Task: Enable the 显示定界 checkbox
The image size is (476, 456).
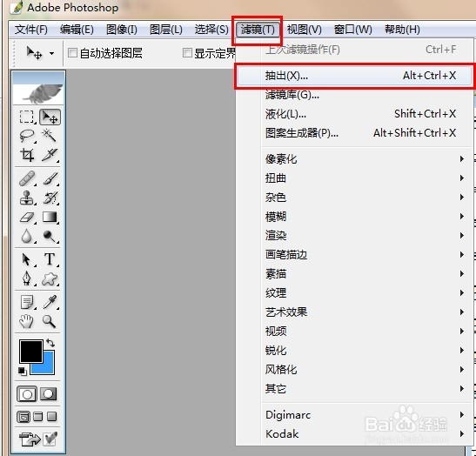Action: pos(187,53)
